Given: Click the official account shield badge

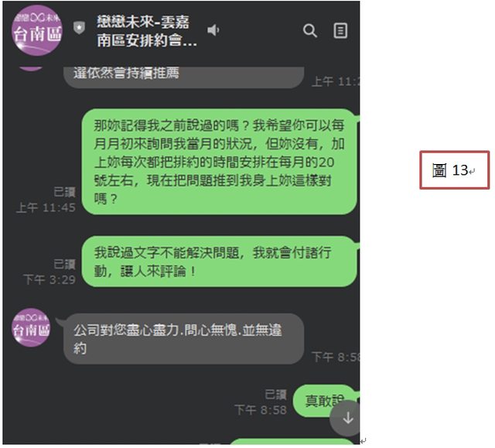Looking at the screenshot, I should pos(79,28).
